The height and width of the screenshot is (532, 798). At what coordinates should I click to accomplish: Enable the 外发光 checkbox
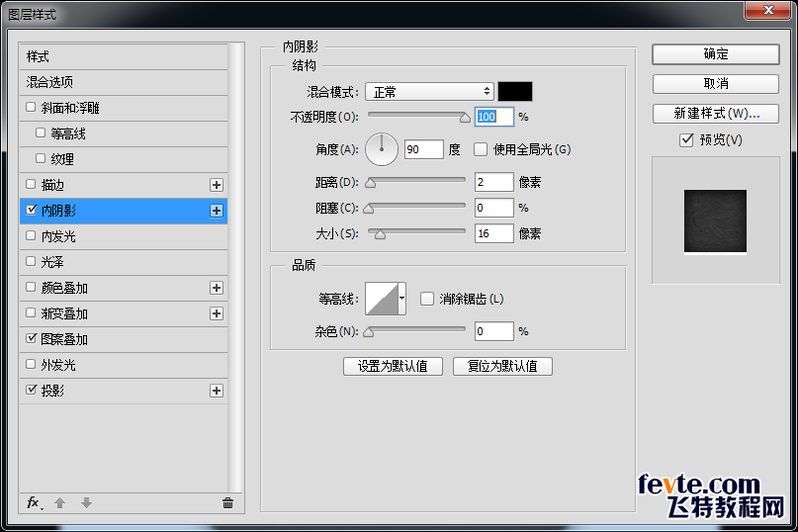click(31, 365)
